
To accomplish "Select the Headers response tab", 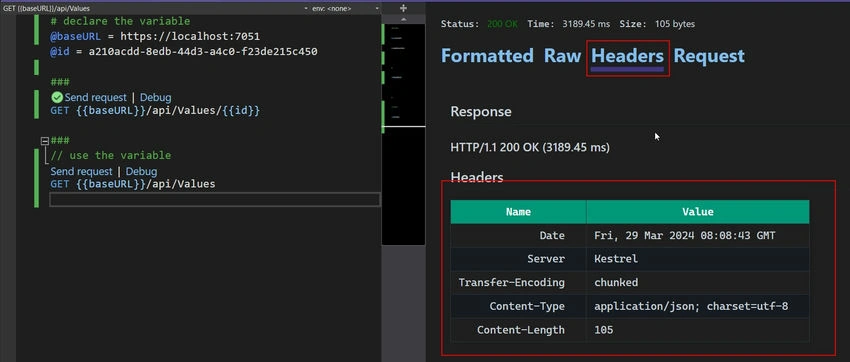I will (x=627, y=56).
